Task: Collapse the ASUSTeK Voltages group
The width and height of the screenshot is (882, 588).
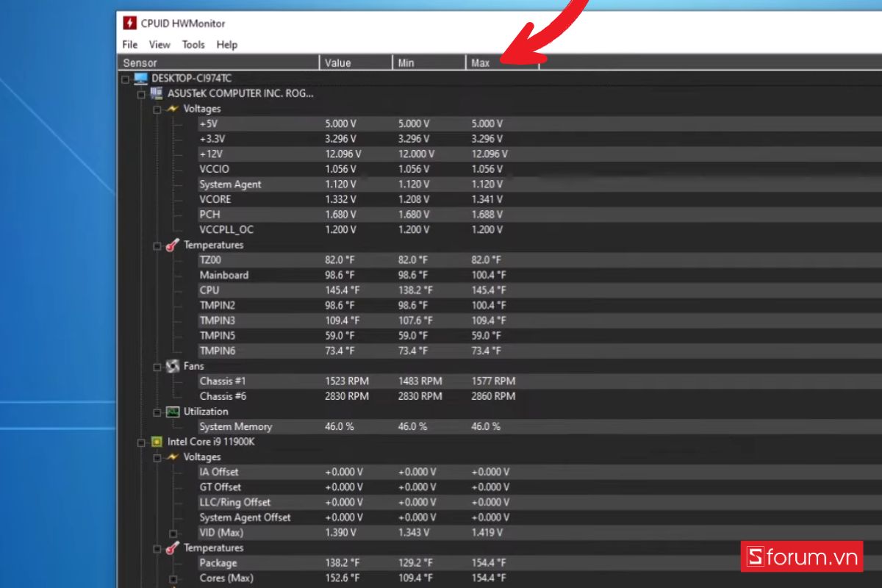Action: click(157, 110)
